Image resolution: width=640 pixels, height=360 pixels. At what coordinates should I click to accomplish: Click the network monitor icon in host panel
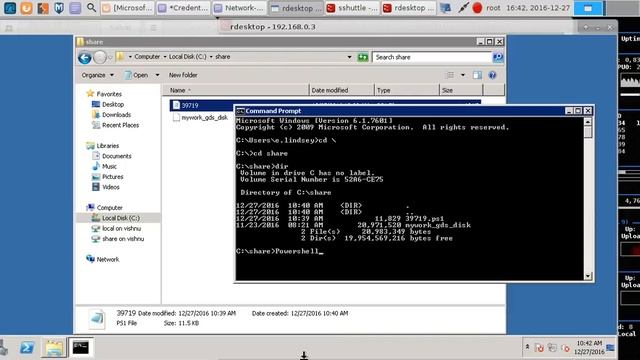445,8
